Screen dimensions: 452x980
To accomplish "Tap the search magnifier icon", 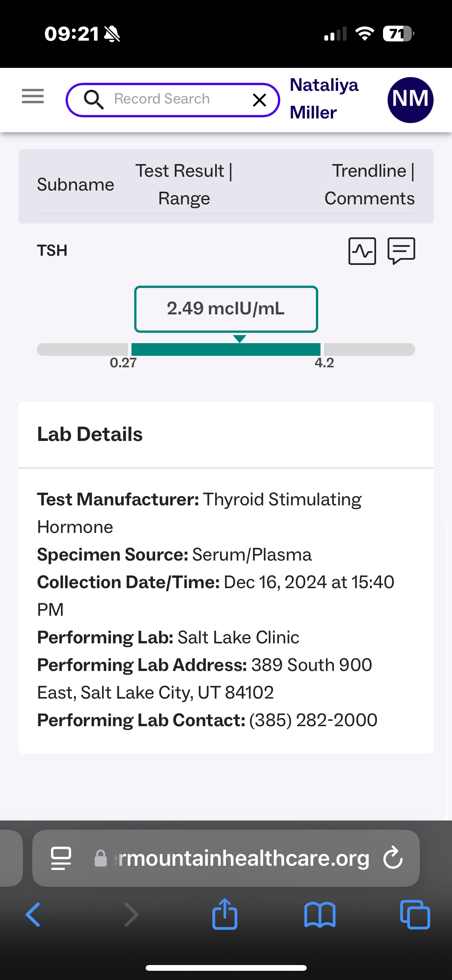I will (94, 100).
